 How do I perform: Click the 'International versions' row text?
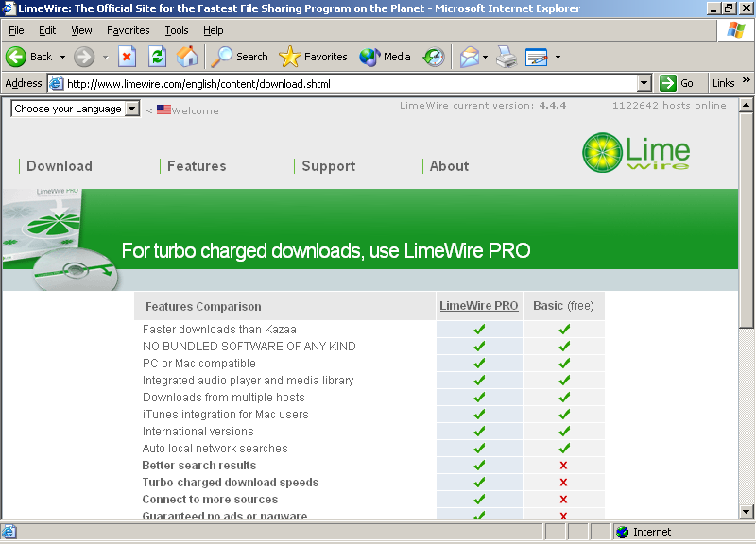point(198,432)
